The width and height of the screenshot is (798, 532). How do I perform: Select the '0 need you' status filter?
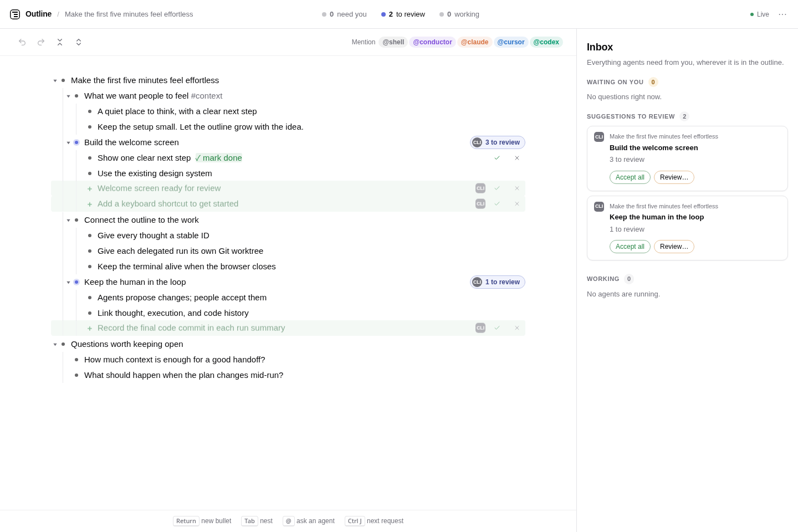(344, 14)
